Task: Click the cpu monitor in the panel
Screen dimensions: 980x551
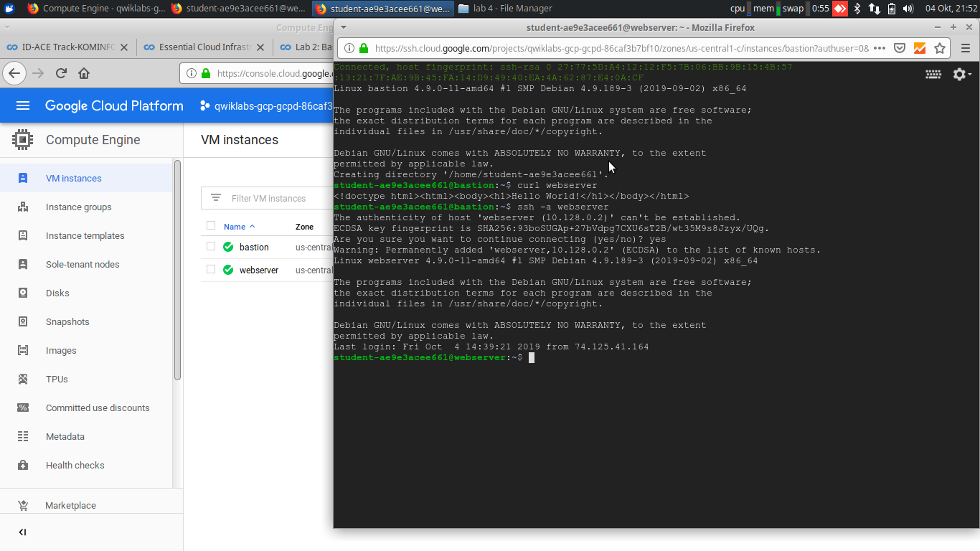Action: pyautogui.click(x=740, y=9)
